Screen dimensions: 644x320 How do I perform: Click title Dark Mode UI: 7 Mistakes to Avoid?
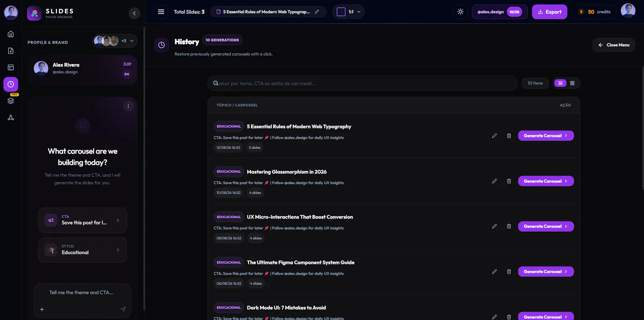coord(286,308)
